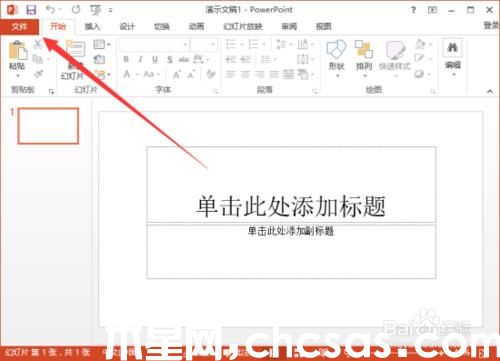Image resolution: width=500 pixels, height=361 pixels.
Task: Open the text direction dropdown
Action: (x=305, y=44)
